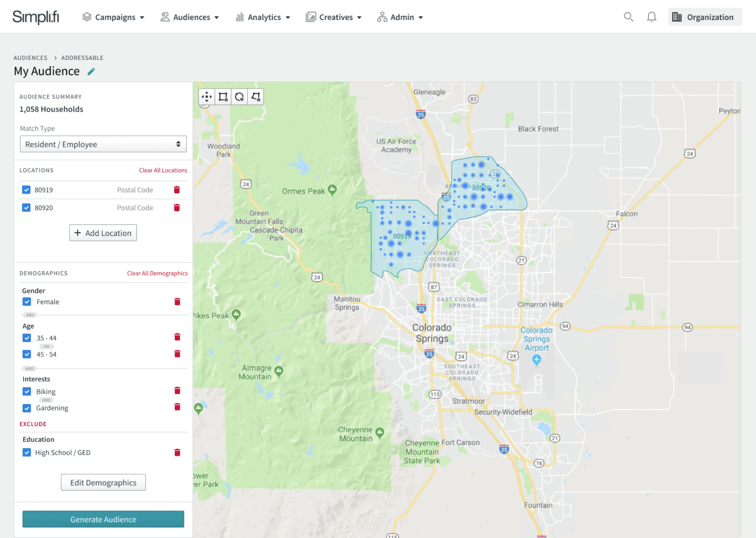756x538 pixels.
Task: Open the Admin menu
Action: pos(400,17)
